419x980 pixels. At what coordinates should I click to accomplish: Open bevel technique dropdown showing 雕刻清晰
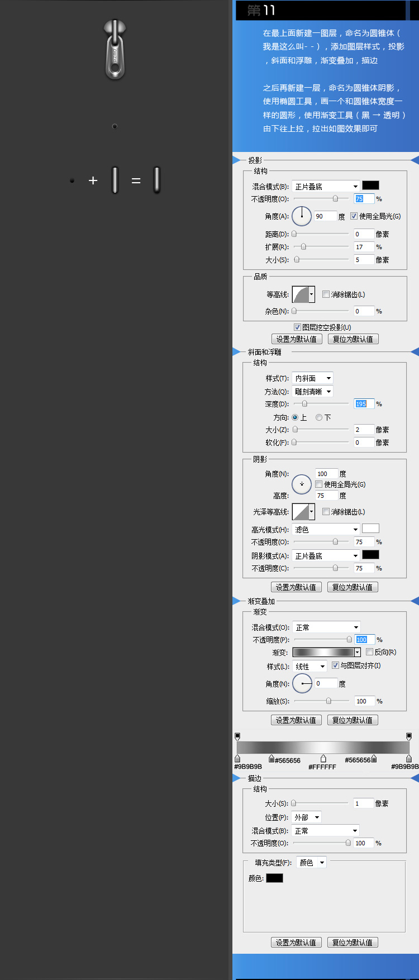[312, 392]
